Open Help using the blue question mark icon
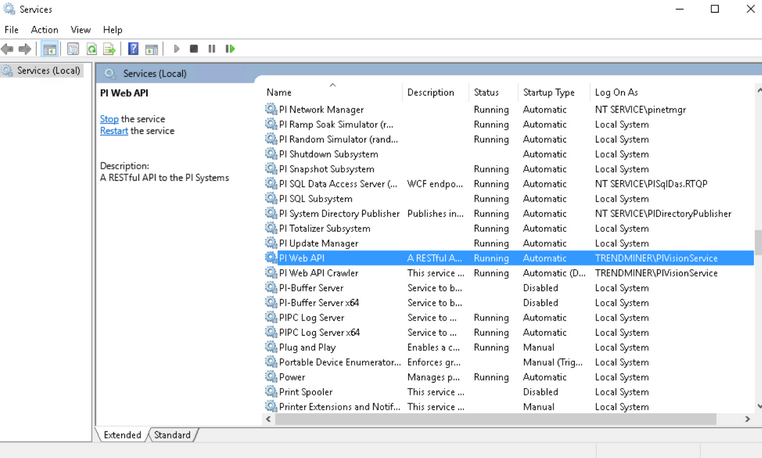This screenshot has width=762, height=458. [x=133, y=49]
